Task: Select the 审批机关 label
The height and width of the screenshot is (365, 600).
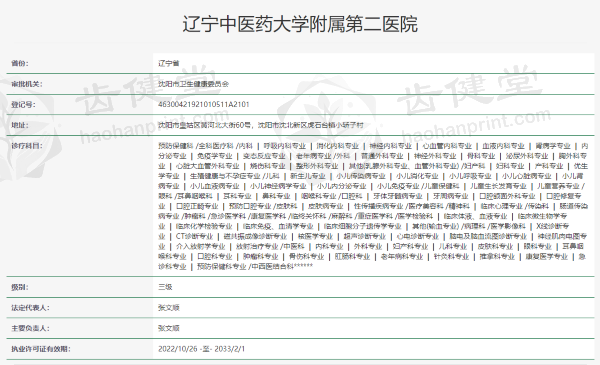Action: point(27,84)
